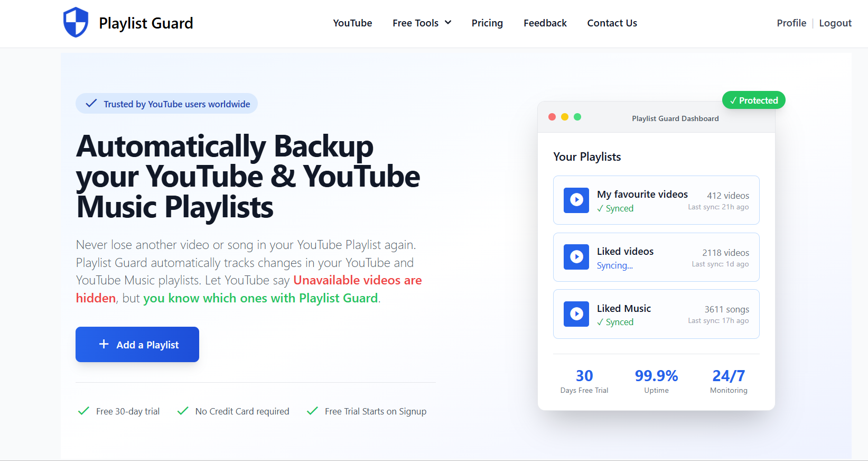Click the Your Playlists heading
868x461 pixels.
(587, 157)
